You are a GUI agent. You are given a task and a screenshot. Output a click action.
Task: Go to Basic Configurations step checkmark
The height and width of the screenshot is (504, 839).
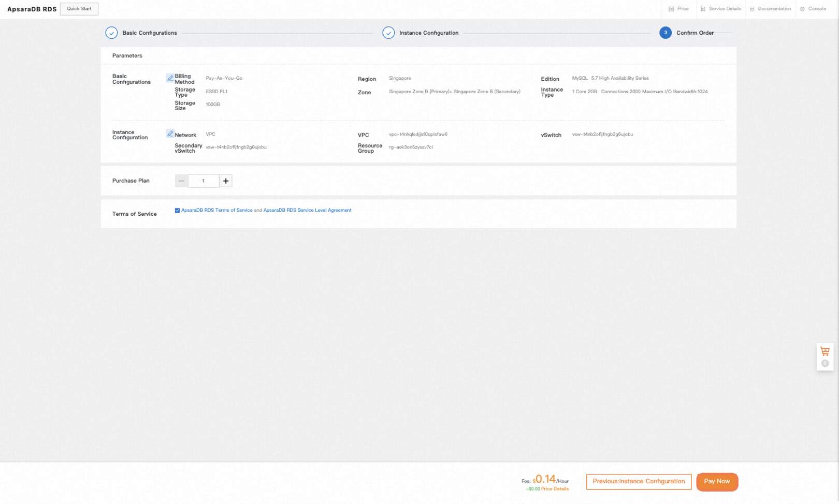click(111, 33)
